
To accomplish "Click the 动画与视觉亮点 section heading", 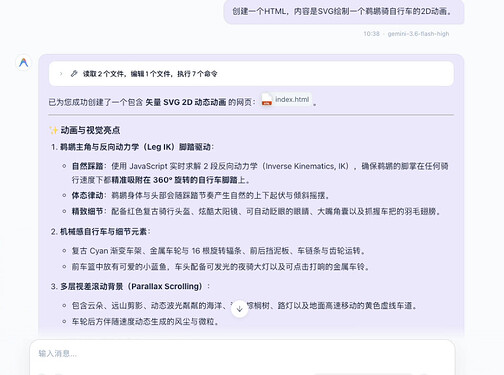I will pyautogui.click(x=90, y=130).
